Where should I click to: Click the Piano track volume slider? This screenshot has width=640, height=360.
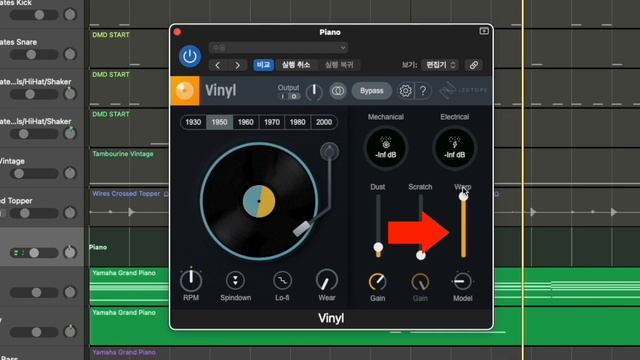pos(34,253)
